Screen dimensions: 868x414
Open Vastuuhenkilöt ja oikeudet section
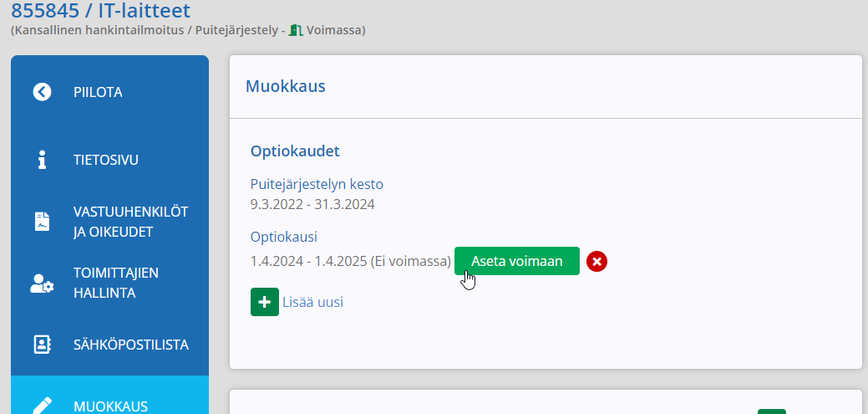click(x=130, y=222)
